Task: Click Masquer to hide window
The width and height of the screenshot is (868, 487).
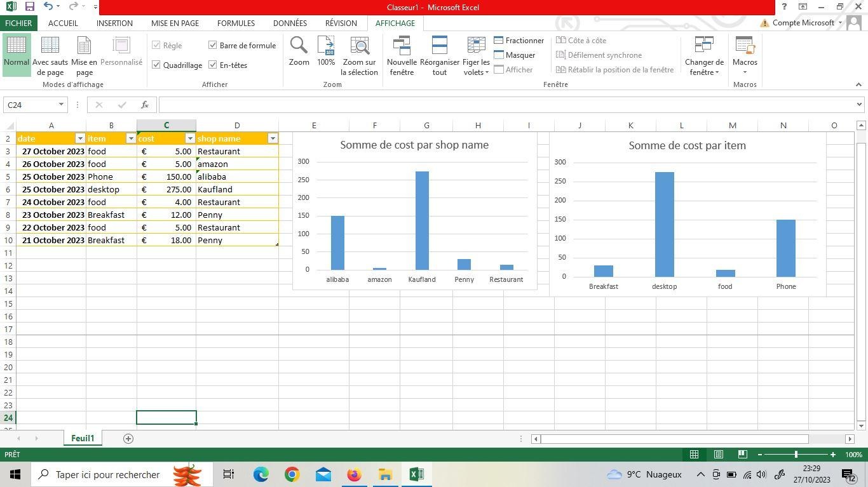Action: point(515,55)
